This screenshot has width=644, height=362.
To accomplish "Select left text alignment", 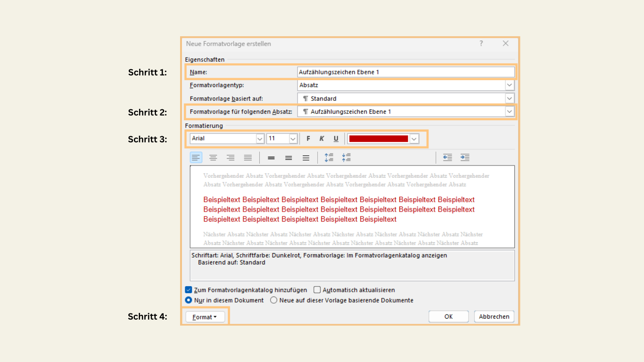I will coord(196,157).
